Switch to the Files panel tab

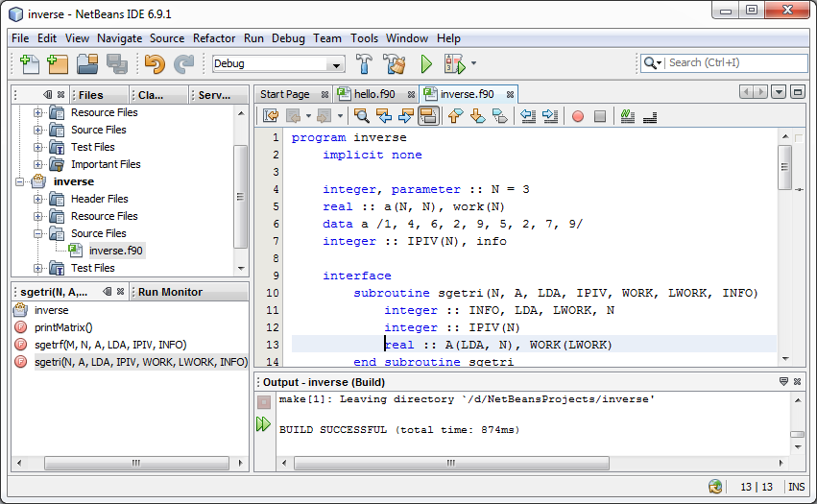coord(90,95)
